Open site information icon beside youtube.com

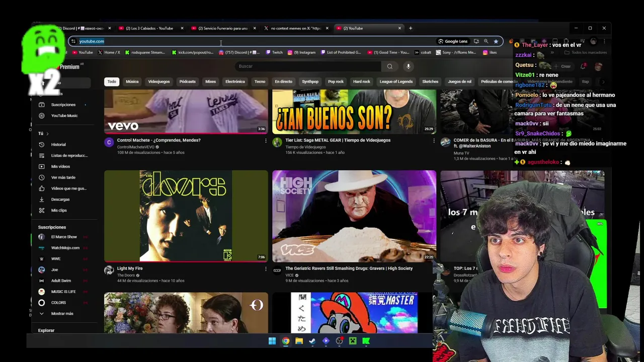click(x=73, y=41)
